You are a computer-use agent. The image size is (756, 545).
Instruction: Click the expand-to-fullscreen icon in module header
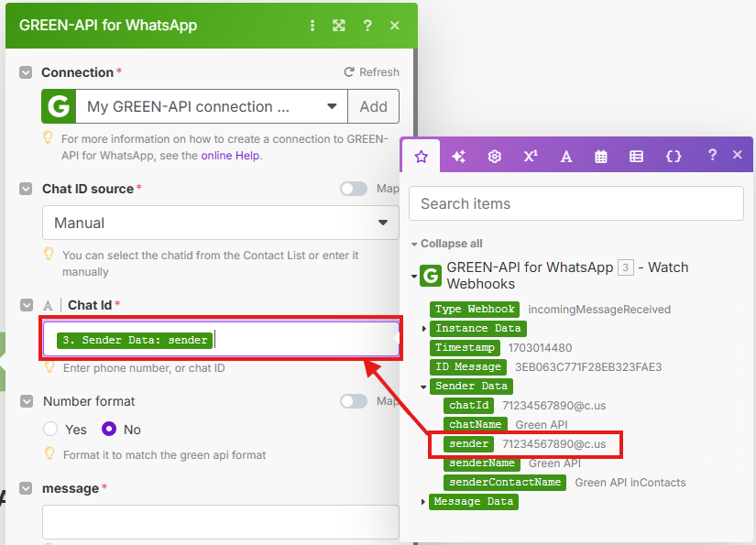[339, 26]
